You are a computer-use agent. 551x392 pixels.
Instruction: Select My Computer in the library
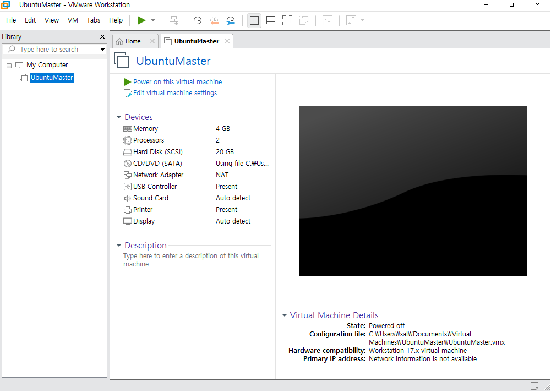(47, 65)
